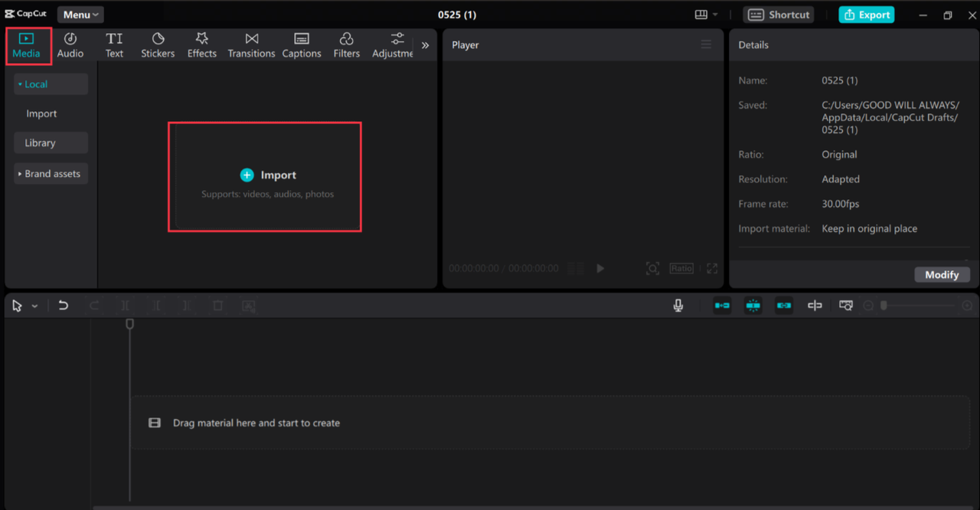Image resolution: width=980 pixels, height=510 pixels.
Task: Click the image tool icon after trash
Action: point(249,306)
